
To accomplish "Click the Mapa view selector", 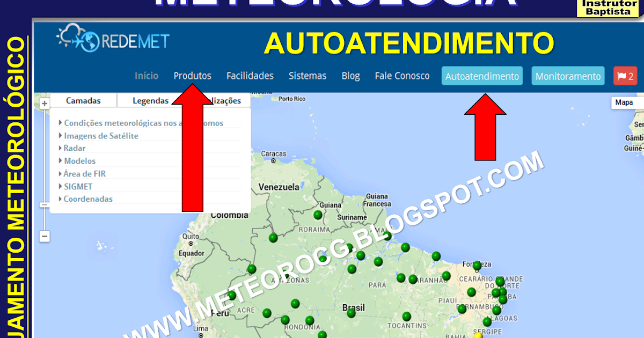I will (x=625, y=101).
